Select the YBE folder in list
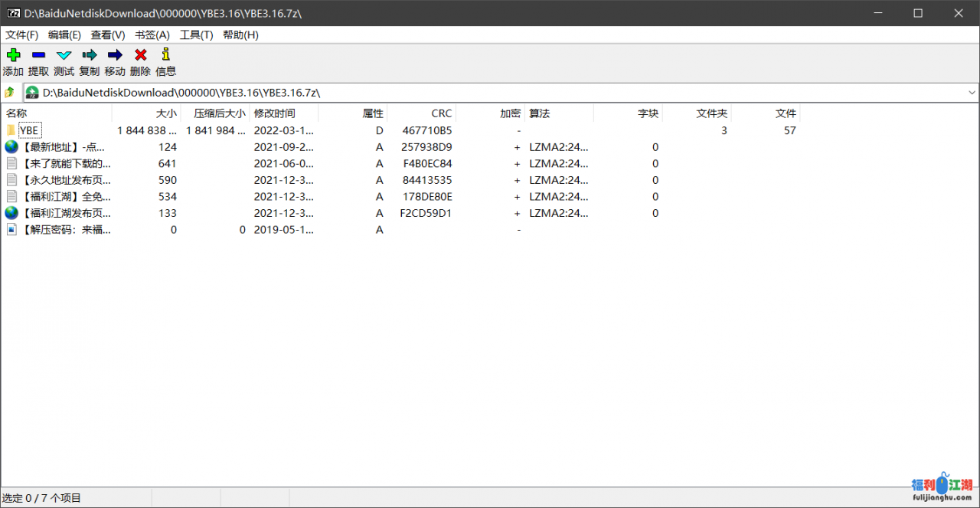 [x=29, y=131]
